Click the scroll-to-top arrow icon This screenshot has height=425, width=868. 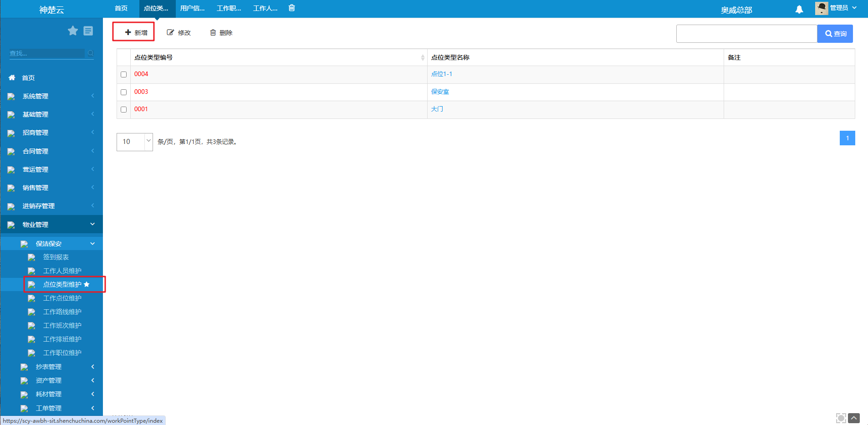click(854, 418)
